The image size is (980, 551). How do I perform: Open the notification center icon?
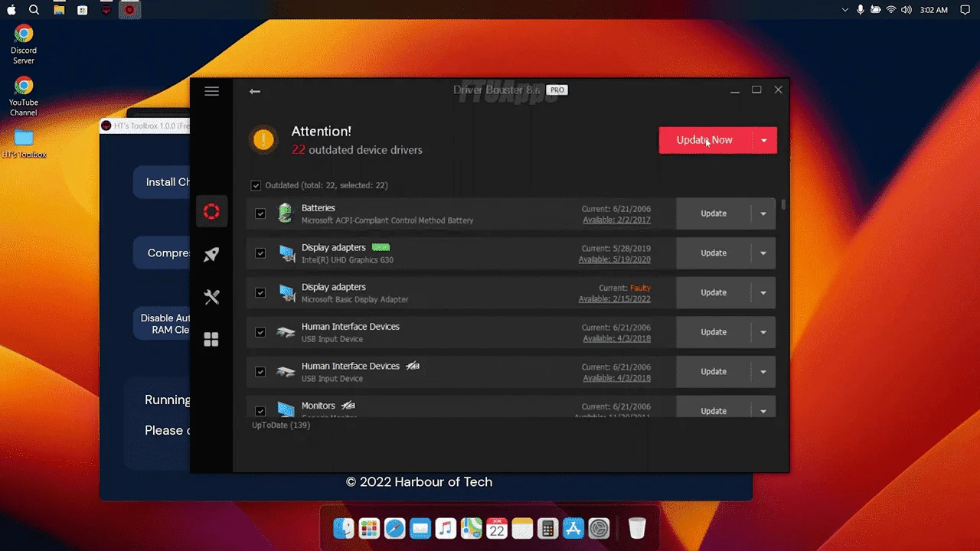pos(965,10)
